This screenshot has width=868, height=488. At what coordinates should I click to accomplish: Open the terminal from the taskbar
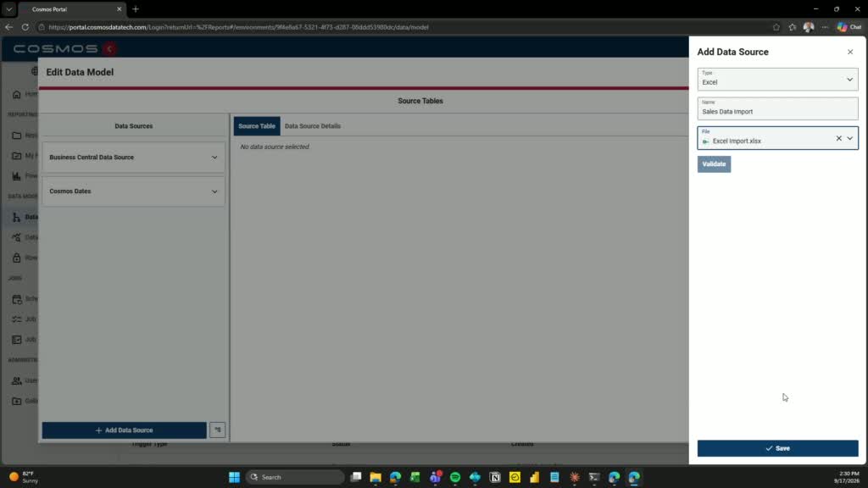594,477
